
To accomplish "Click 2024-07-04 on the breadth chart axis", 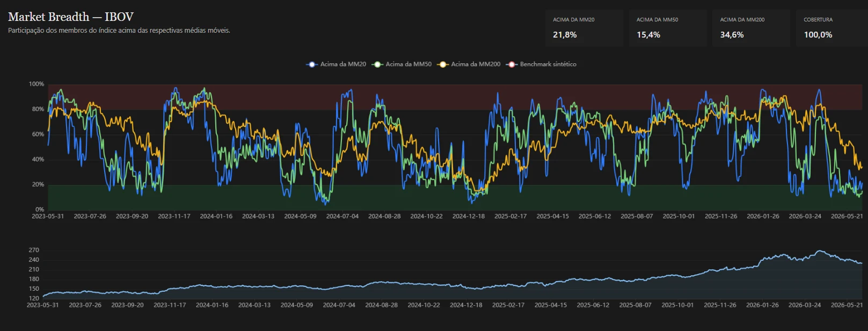I will tap(342, 216).
